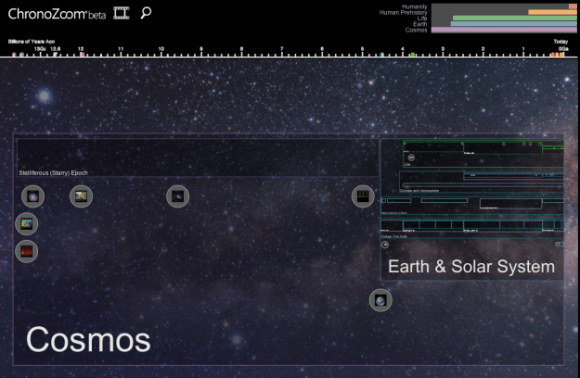
Task: Click the large Cosmos timeline title
Action: [x=88, y=340]
